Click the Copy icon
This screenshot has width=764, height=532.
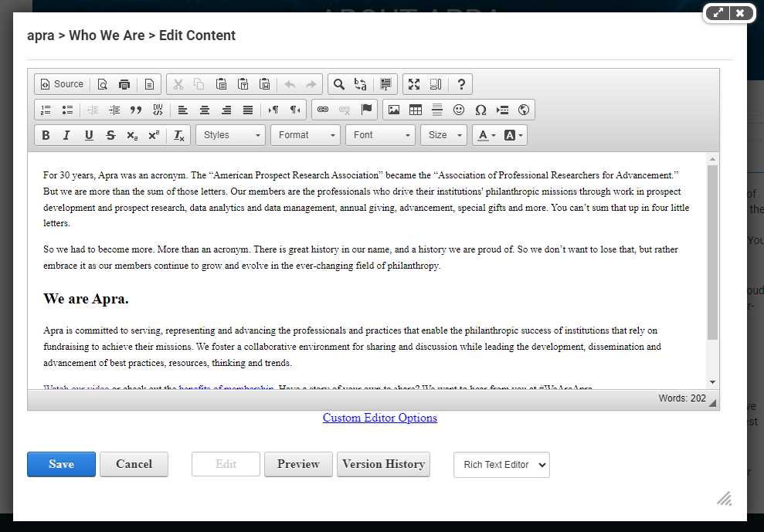click(199, 84)
